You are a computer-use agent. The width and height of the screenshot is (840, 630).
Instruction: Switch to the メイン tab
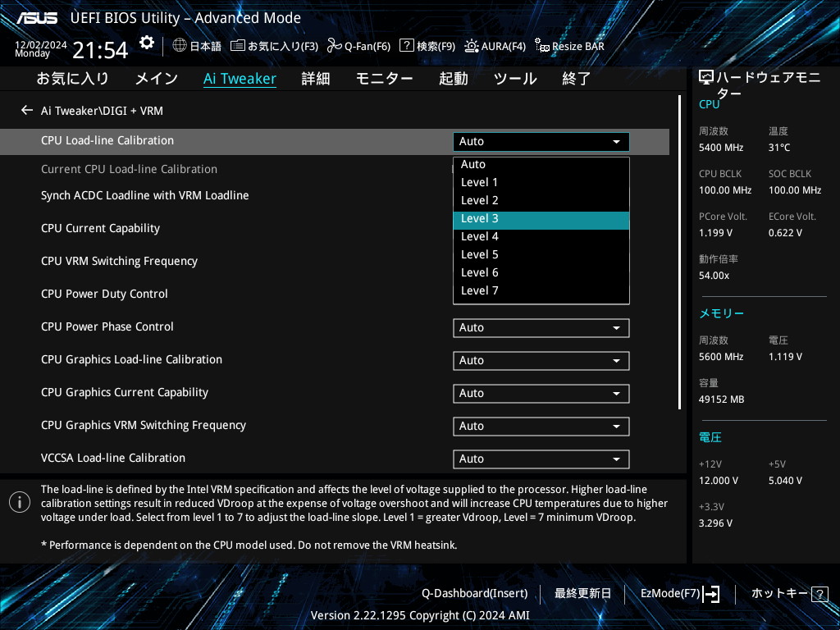click(157, 79)
